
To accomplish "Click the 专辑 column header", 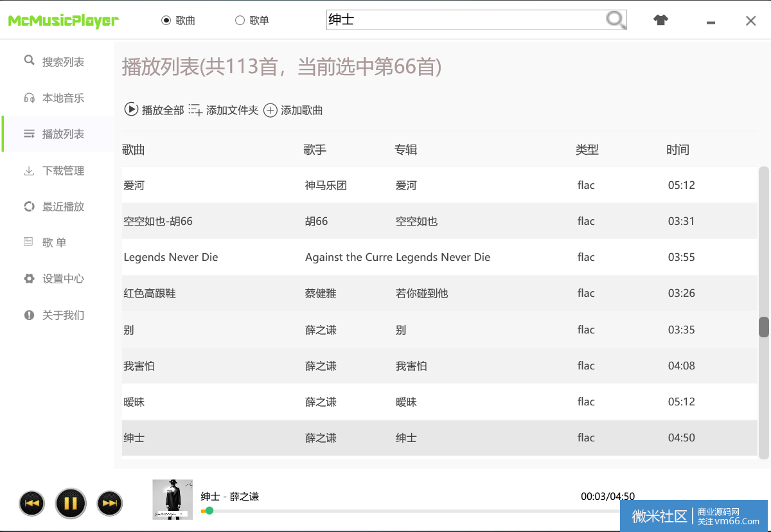I will [x=405, y=150].
